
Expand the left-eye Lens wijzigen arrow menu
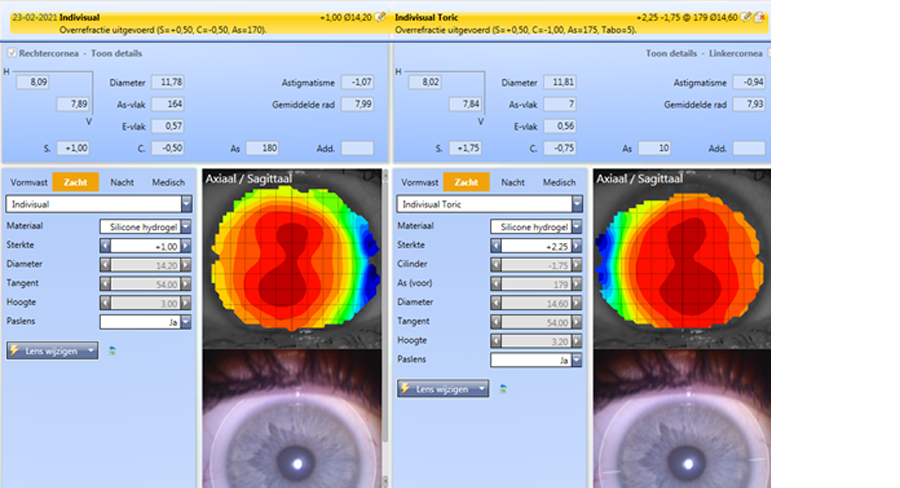(482, 389)
